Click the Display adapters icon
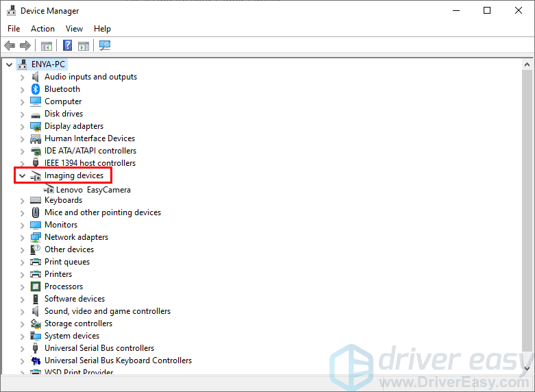This screenshot has width=535, height=392. [36, 126]
